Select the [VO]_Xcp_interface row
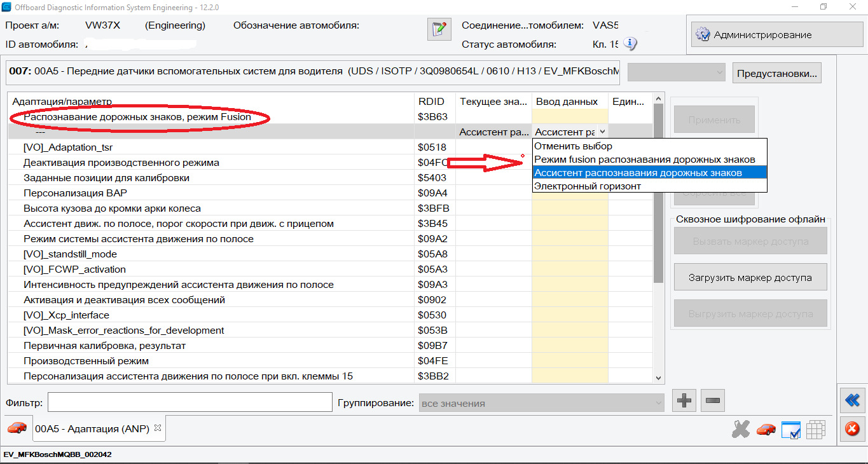This screenshot has height=464, width=868. 331,315
